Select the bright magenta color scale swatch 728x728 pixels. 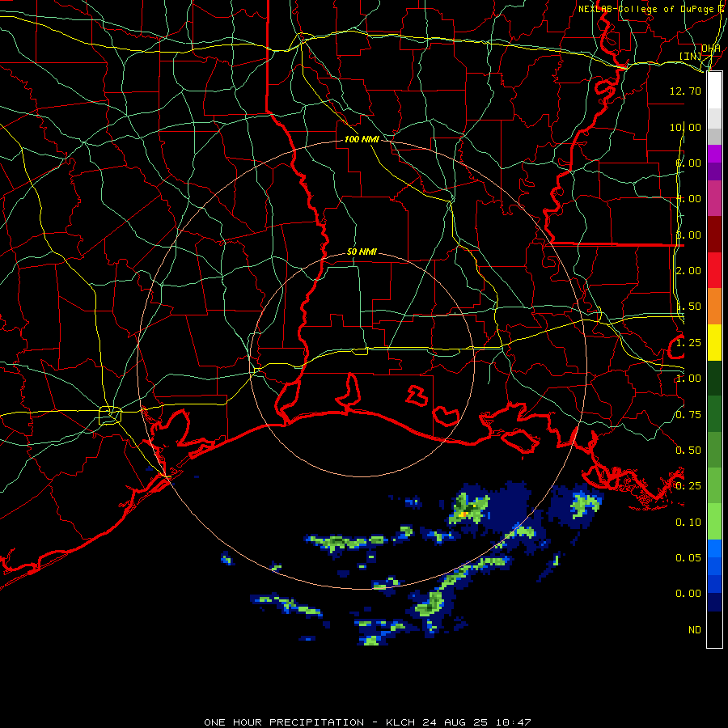coord(714,154)
